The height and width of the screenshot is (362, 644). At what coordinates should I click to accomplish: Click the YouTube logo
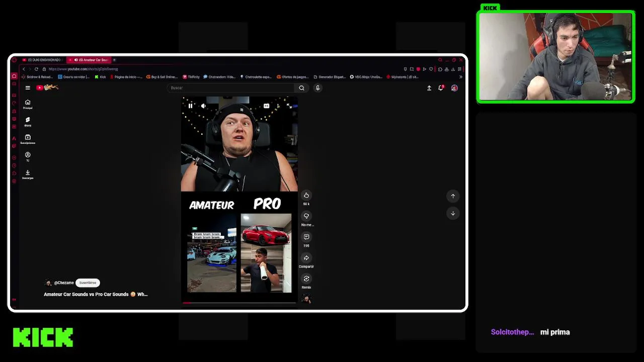(x=48, y=87)
